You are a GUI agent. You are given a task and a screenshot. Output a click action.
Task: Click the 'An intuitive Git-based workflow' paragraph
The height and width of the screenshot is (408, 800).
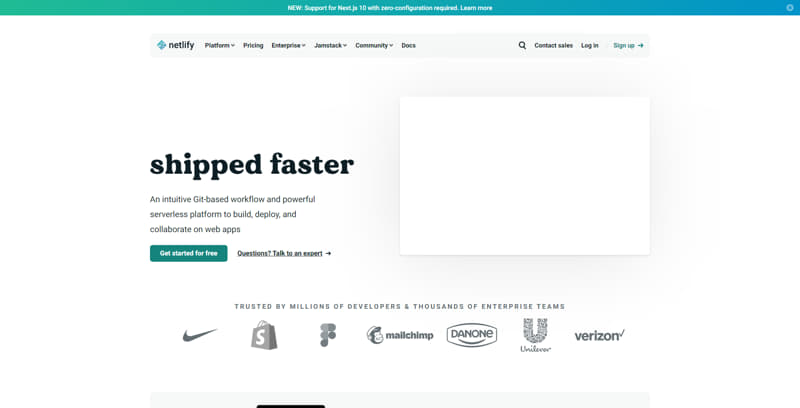coord(233,214)
